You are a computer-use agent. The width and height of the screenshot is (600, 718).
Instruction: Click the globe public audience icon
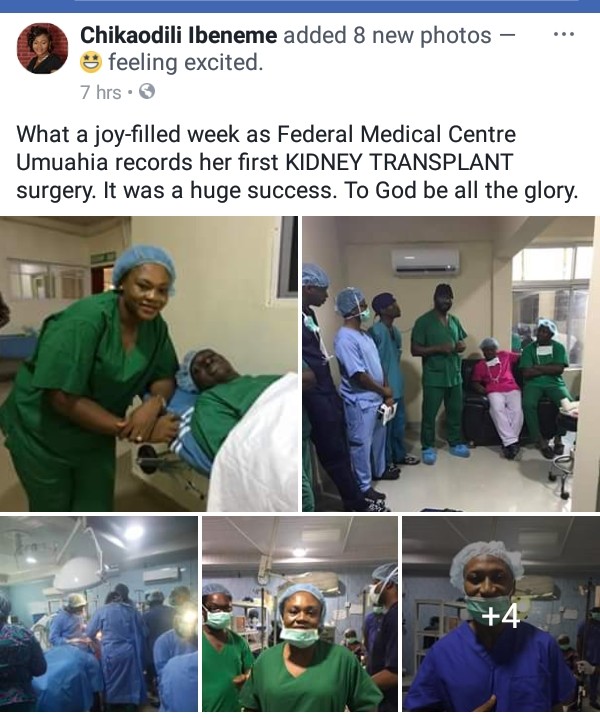coord(147,92)
